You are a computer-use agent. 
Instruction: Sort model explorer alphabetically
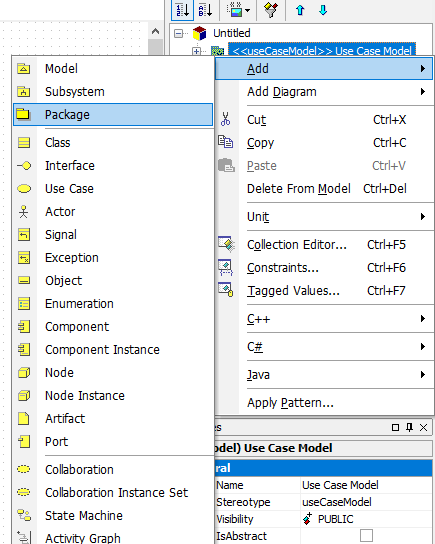tap(205, 10)
